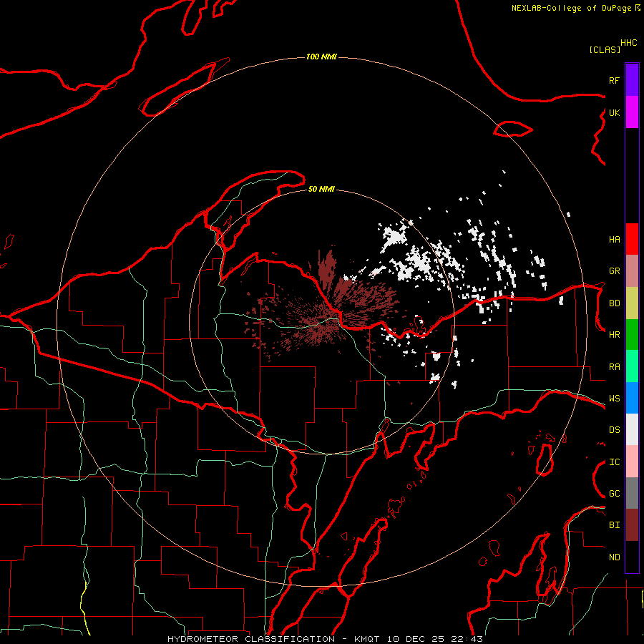Click the RF purple legend swatch
644x644 pixels.
(x=632, y=80)
